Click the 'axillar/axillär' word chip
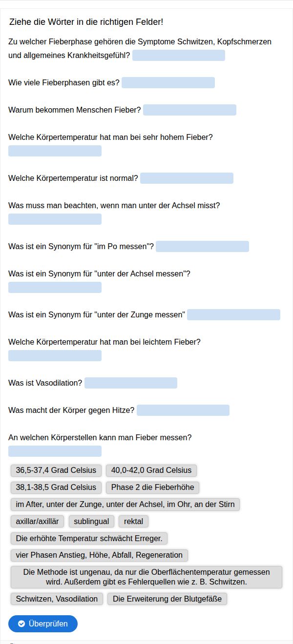The image size is (293, 644). pyautogui.click(x=37, y=521)
